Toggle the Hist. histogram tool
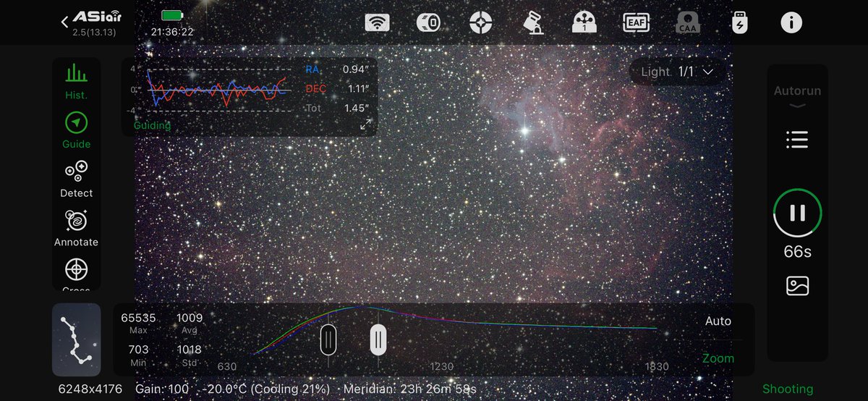 (76, 80)
